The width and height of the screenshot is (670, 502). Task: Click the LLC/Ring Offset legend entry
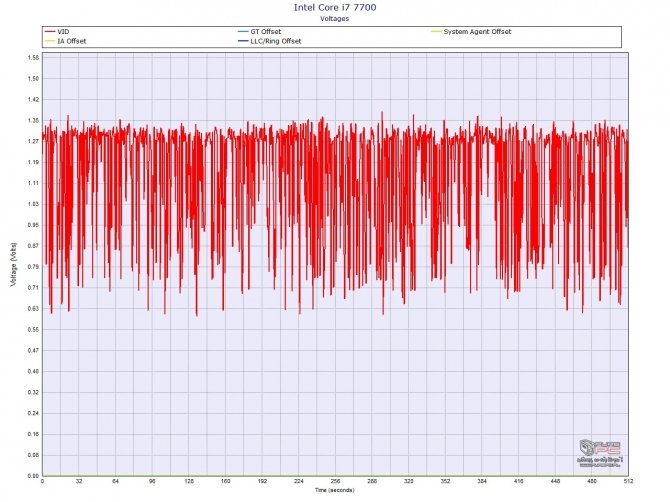click(270, 41)
